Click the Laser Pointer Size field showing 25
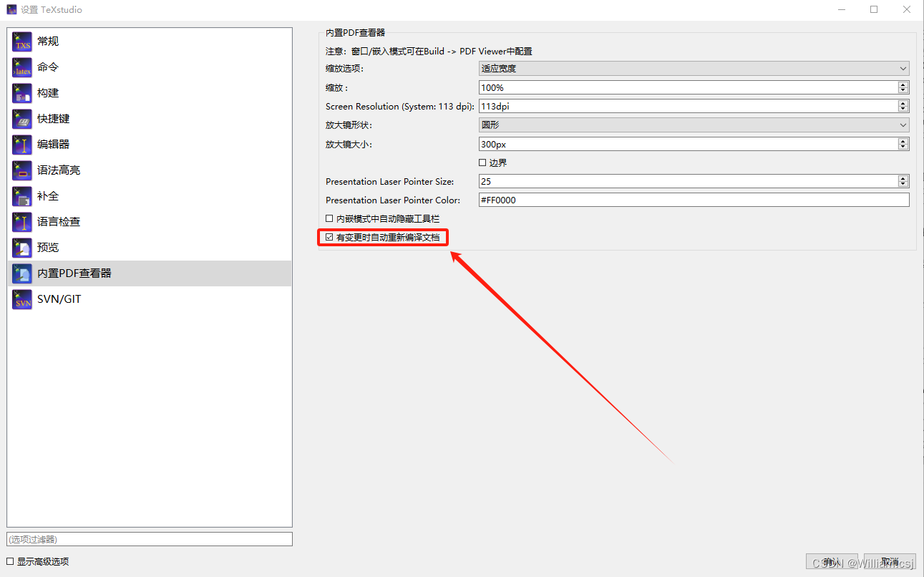The height and width of the screenshot is (577, 924). point(688,182)
